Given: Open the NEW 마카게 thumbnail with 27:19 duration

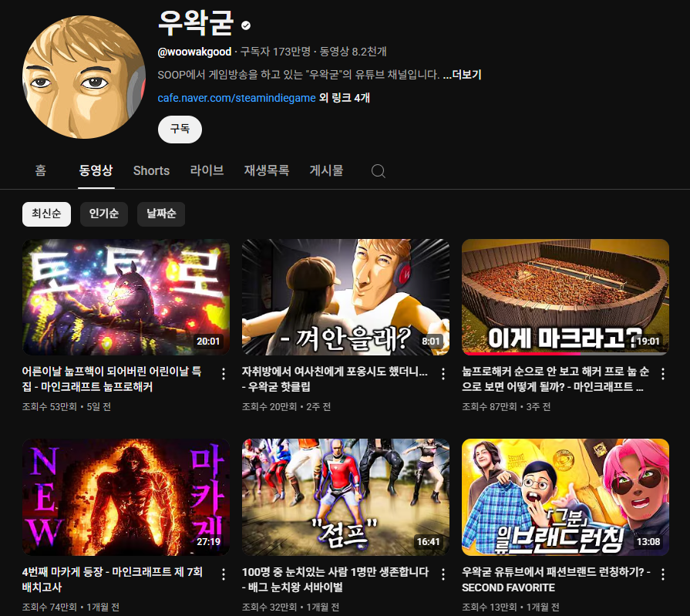Looking at the screenshot, I should [126, 497].
